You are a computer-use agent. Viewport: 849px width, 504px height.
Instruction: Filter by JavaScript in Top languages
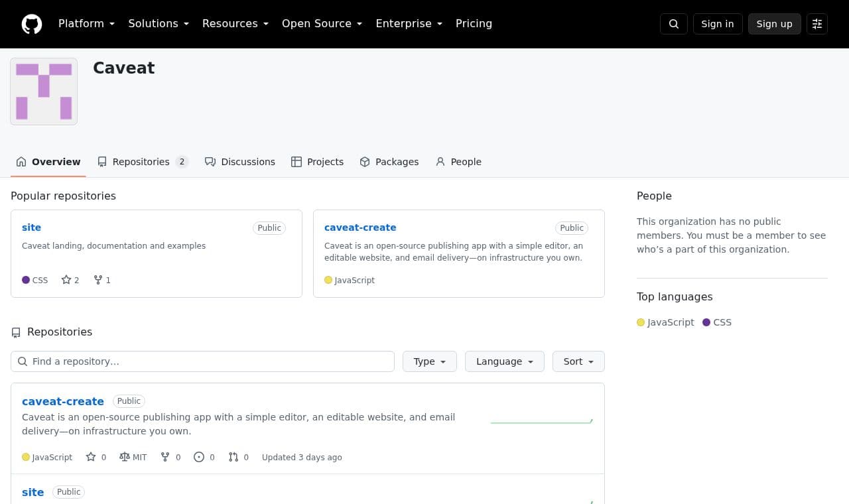(665, 322)
